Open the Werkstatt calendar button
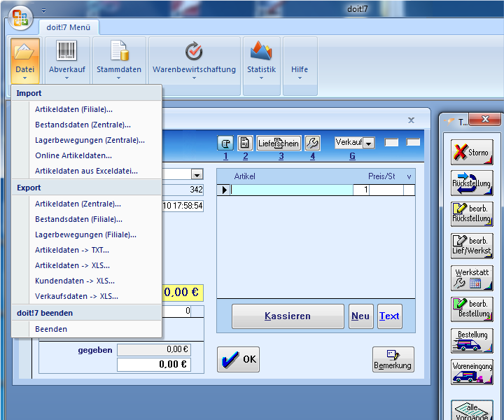 tap(472, 278)
